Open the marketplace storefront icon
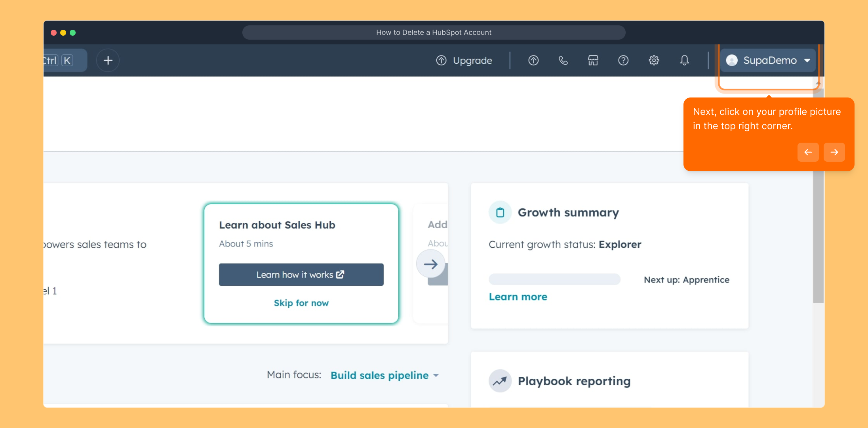The image size is (868, 428). pos(593,60)
